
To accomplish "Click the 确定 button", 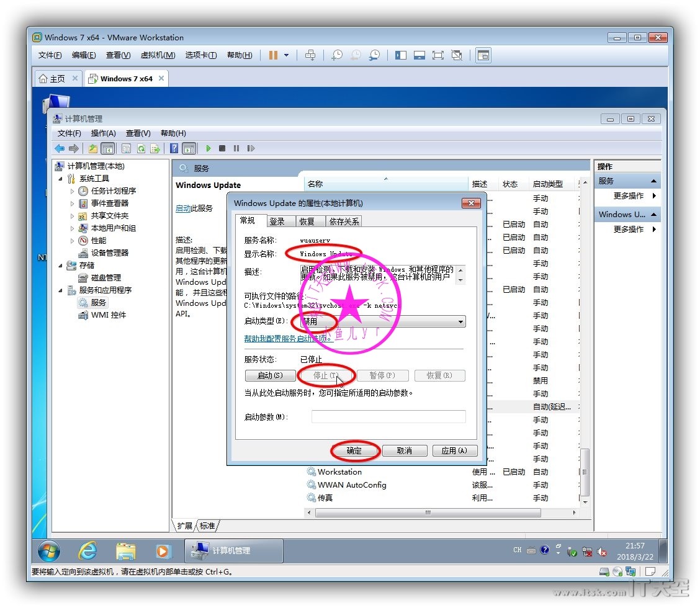I will click(354, 451).
